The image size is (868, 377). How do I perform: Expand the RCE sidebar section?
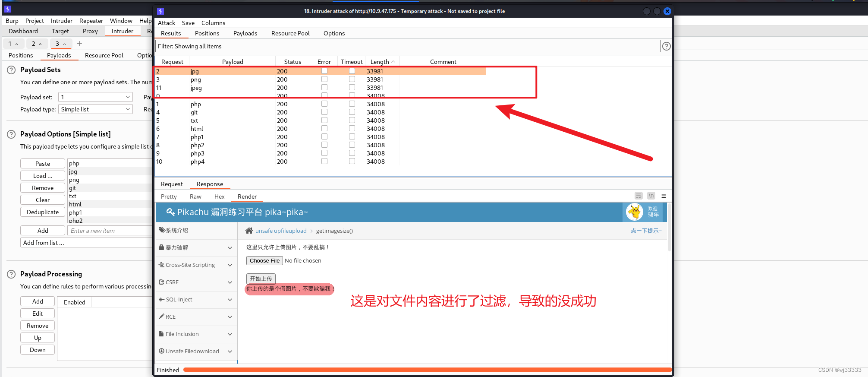pyautogui.click(x=196, y=317)
